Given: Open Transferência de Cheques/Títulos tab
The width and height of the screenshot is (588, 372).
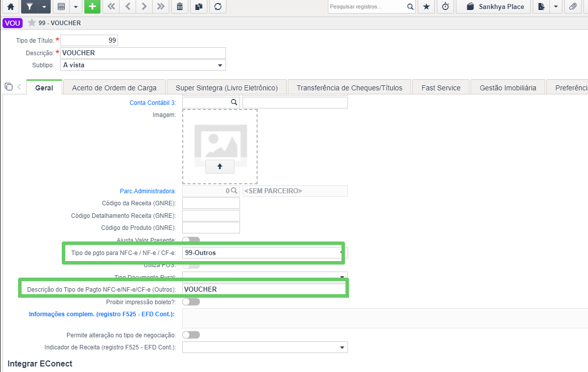Looking at the screenshot, I should pyautogui.click(x=349, y=88).
